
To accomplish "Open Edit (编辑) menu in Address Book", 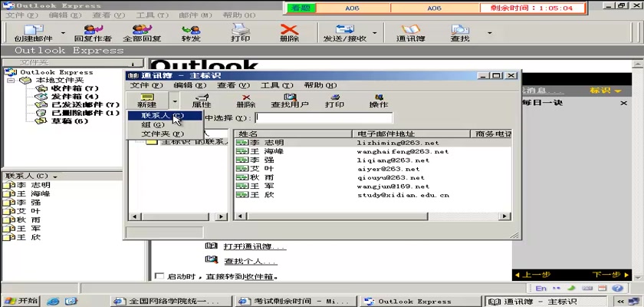I will [190, 85].
